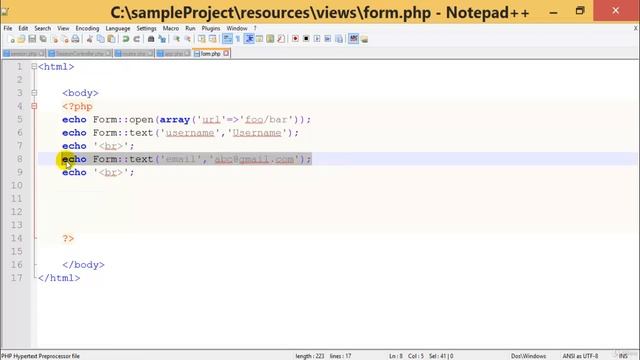640x360 pixels.
Task: Click the Copy toolbar icon
Action: point(100,39)
